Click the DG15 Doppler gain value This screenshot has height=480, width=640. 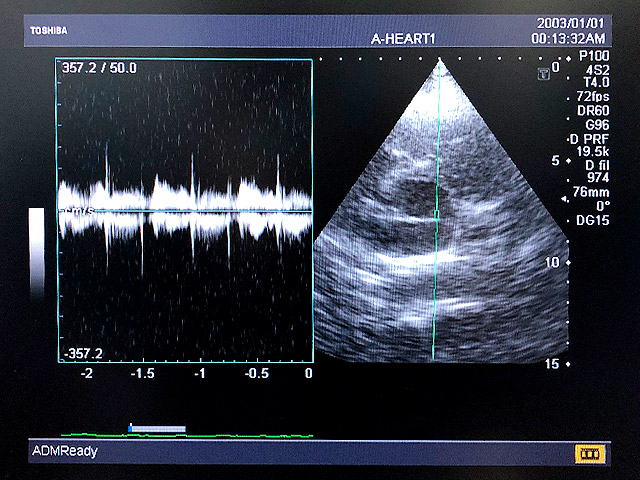tap(593, 221)
